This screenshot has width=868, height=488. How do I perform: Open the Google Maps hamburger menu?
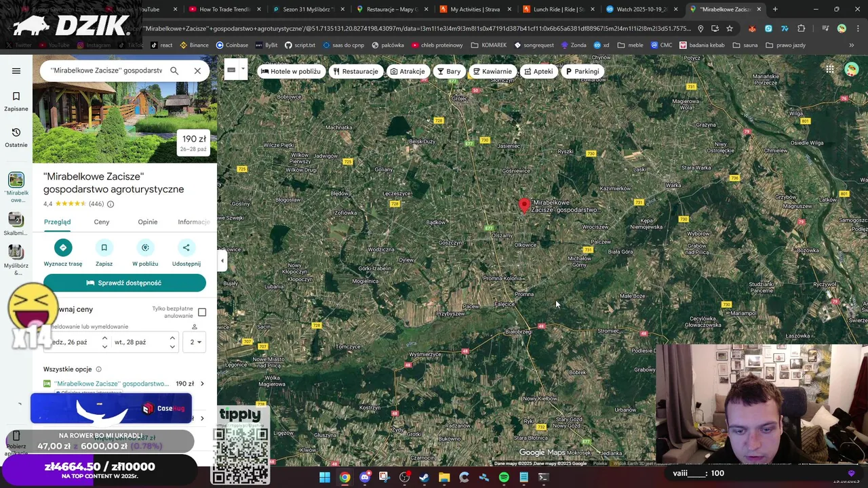click(x=16, y=70)
